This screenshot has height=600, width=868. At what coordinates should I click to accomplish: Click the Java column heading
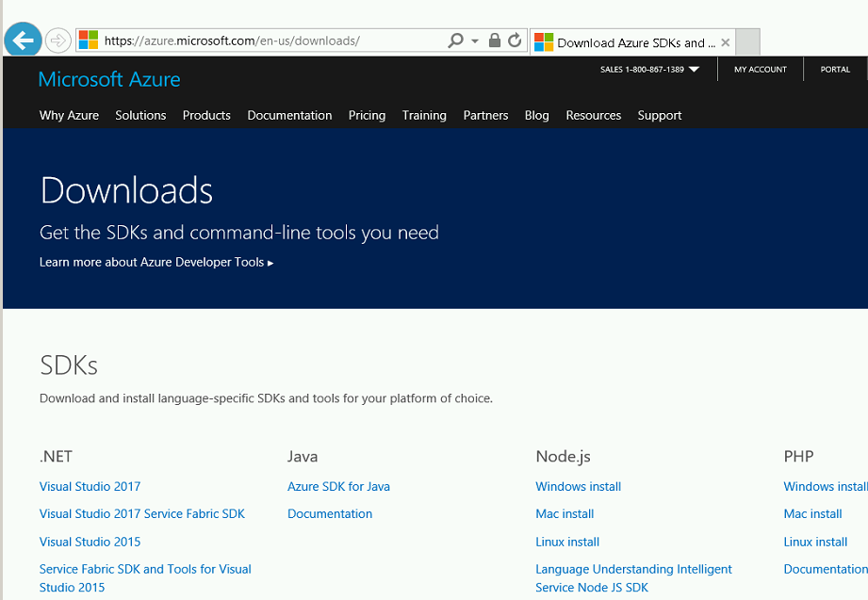(x=303, y=457)
